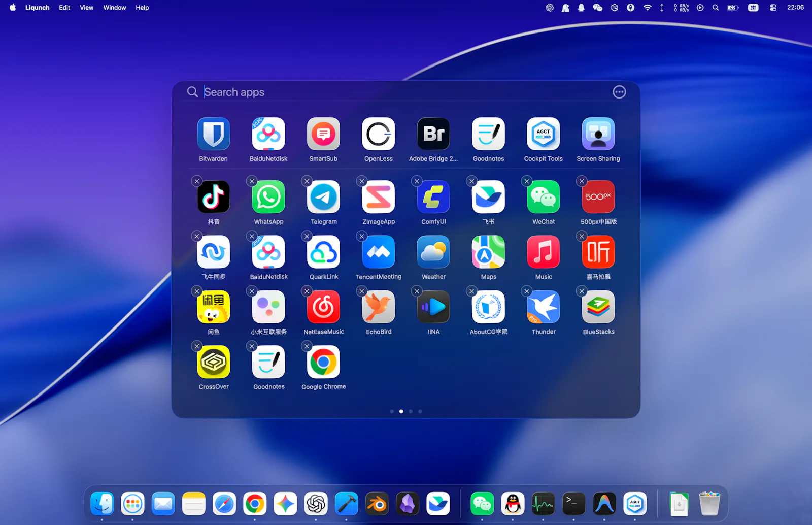
Task: Launch AboutCG学院
Action: pos(488,307)
